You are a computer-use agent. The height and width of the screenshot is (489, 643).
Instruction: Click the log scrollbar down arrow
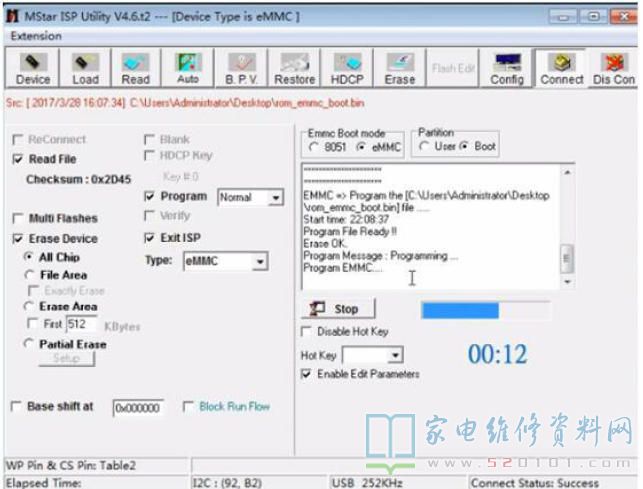(568, 282)
